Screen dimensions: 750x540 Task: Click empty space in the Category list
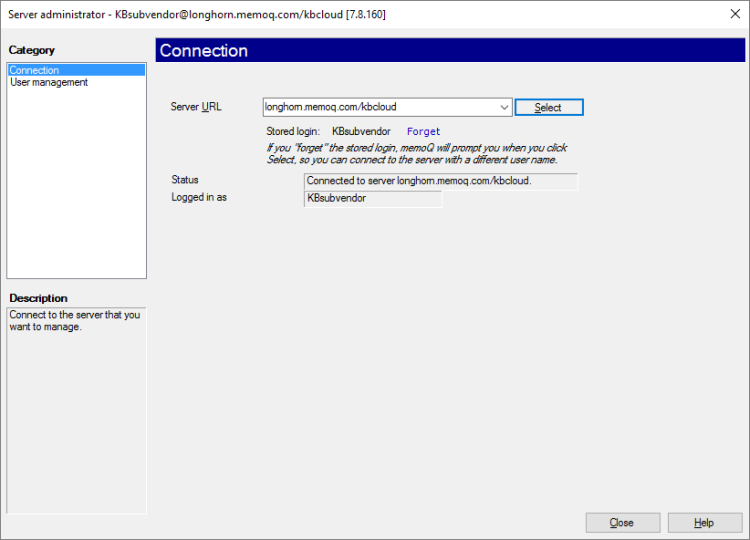(76, 180)
